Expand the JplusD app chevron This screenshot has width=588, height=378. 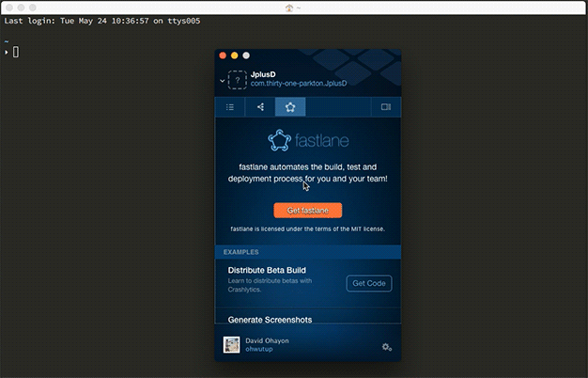(222, 81)
